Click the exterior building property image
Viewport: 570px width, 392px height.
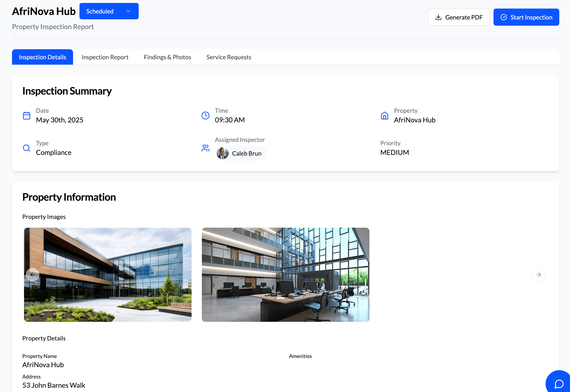107,274
